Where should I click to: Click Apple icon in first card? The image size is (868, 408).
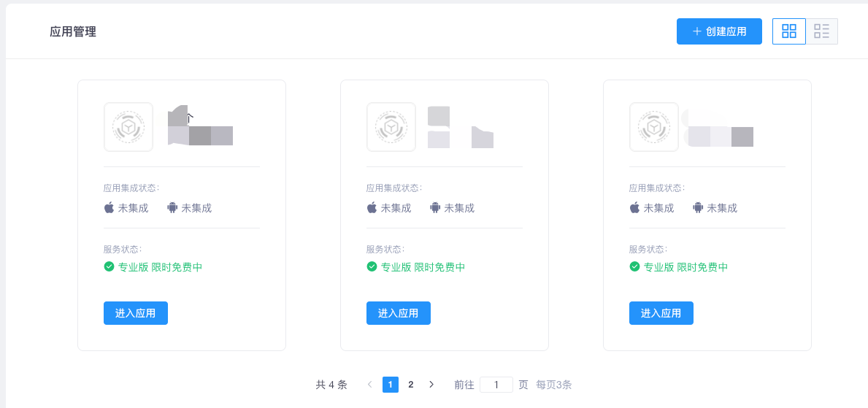[110, 208]
